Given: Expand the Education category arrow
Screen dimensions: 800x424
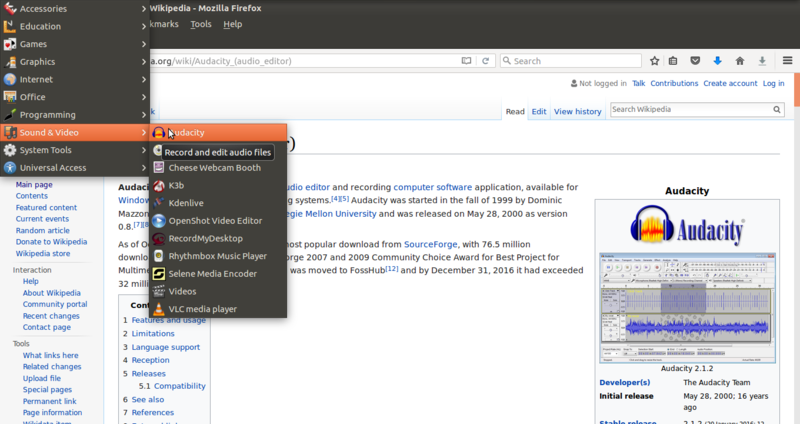Looking at the screenshot, I should tap(144, 27).
